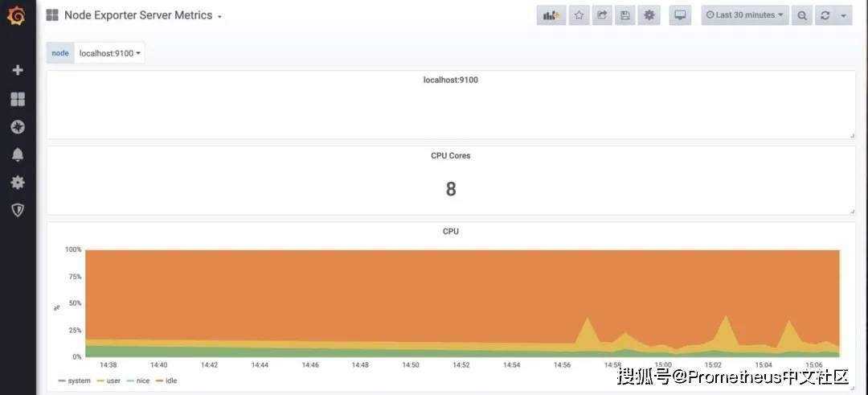Click the Add panel toolbar icon
Screen dimensions: 868x395
click(551, 15)
